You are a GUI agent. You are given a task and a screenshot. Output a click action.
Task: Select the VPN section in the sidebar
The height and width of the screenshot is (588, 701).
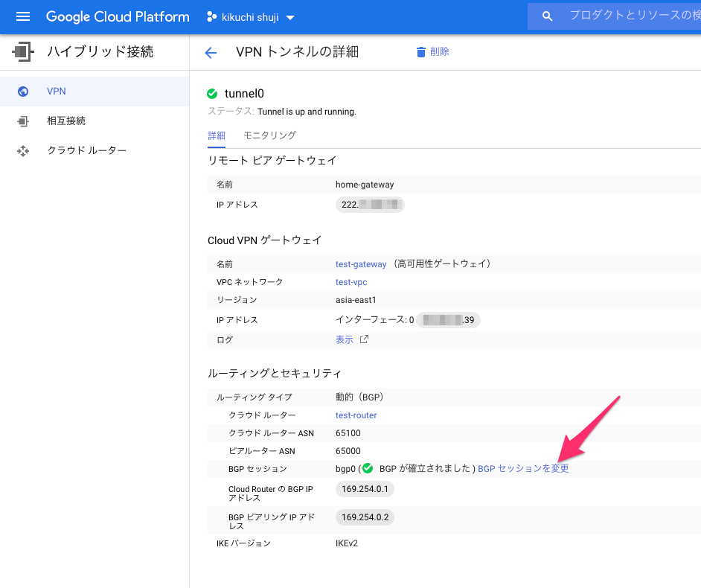coord(55,91)
